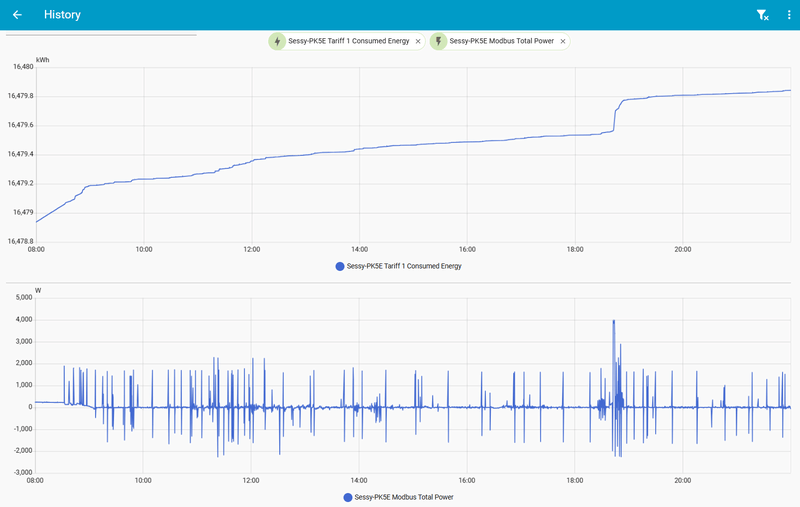Screen dimensions: 800x507
Task: Click the W unit label of power chart
Action: coord(38,291)
